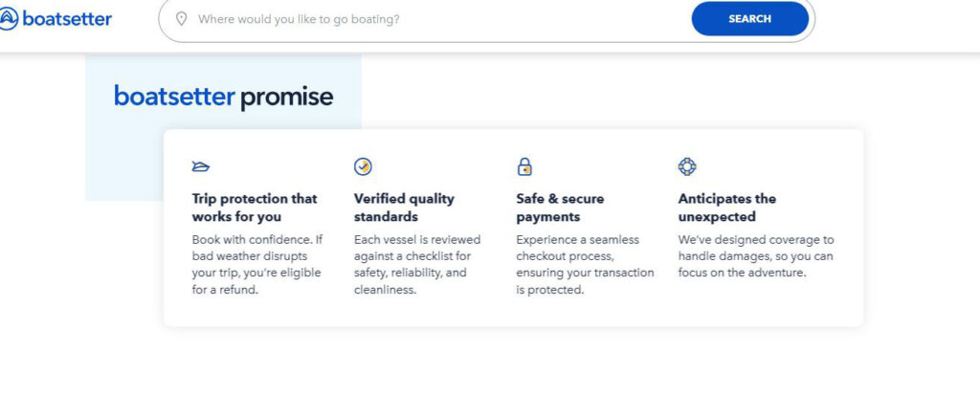Click the seamless checkout process description
The height and width of the screenshot is (417, 980).
[x=585, y=265]
